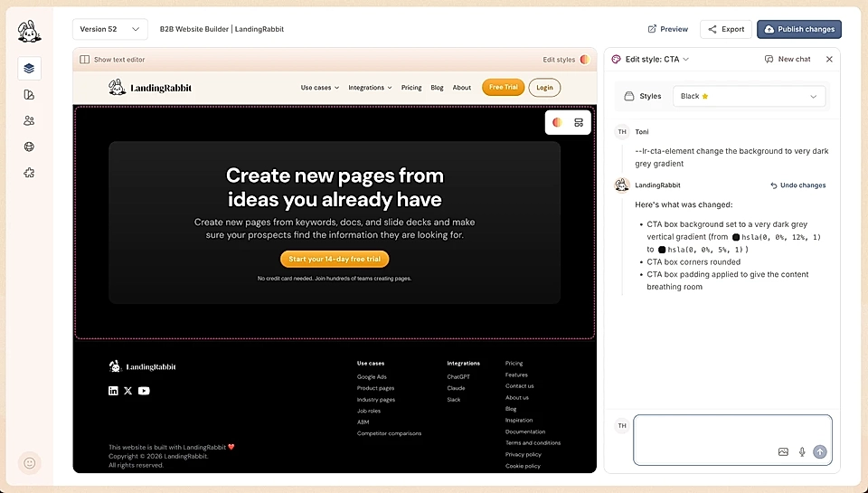Click the palette icon beside Edit style: CTA

616,60
